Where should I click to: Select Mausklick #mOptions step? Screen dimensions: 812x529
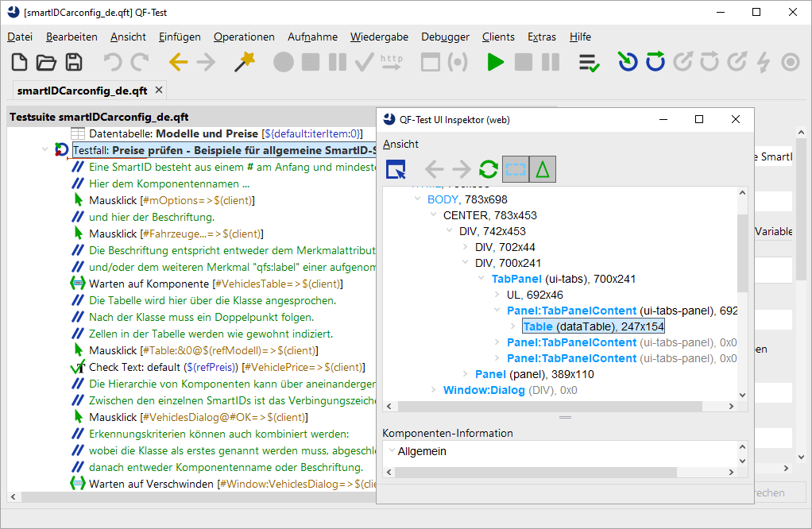172,200
